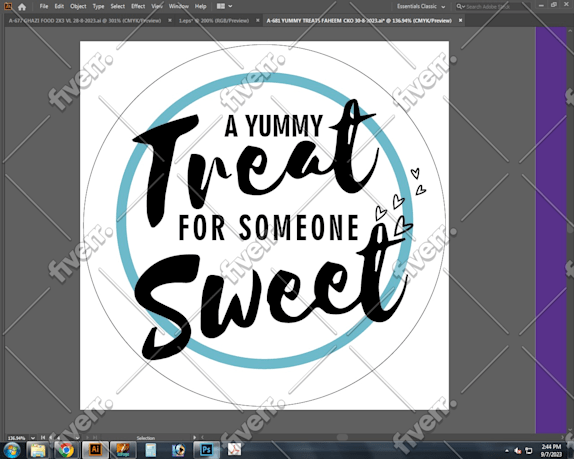The image size is (574, 459).
Task: Show hidden system tray icons
Action: tap(507, 451)
